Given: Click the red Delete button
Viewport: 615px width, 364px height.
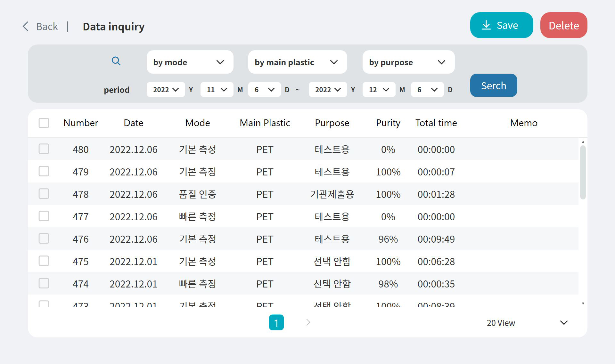Looking at the screenshot, I should point(563,25).
